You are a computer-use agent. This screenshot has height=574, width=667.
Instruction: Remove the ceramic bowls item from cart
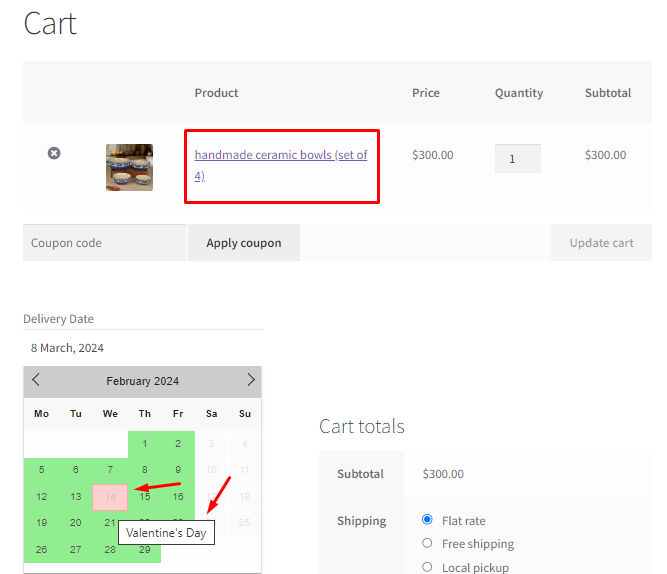[x=54, y=153]
